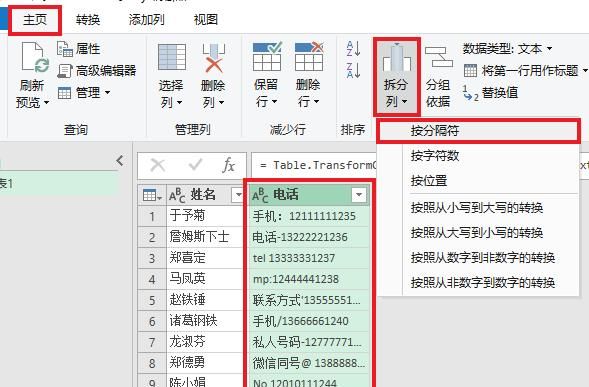Cancel formula edit with X
The height and width of the screenshot is (387, 589).
[157, 165]
